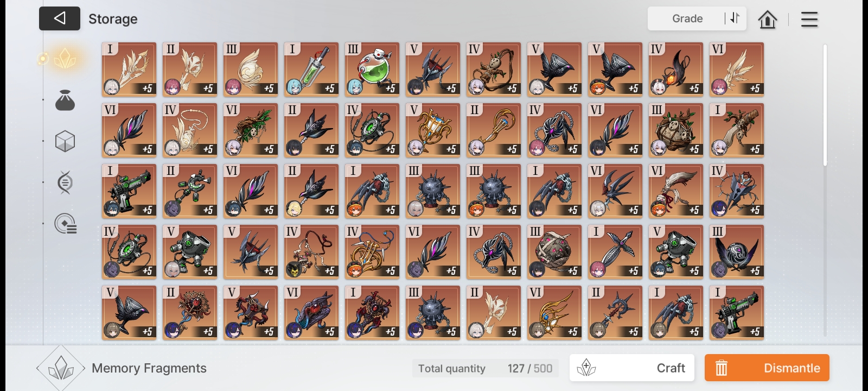Open the Grade sort dropdown
868x391 pixels.
[x=687, y=18]
